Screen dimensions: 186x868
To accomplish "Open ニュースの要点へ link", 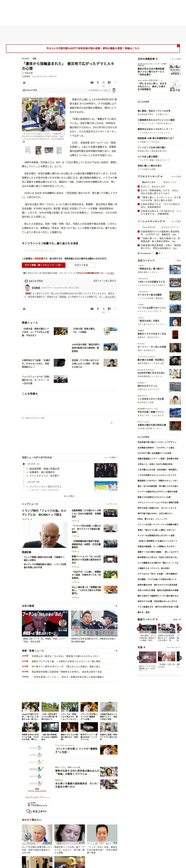I will pyautogui.click(x=110, y=458).
